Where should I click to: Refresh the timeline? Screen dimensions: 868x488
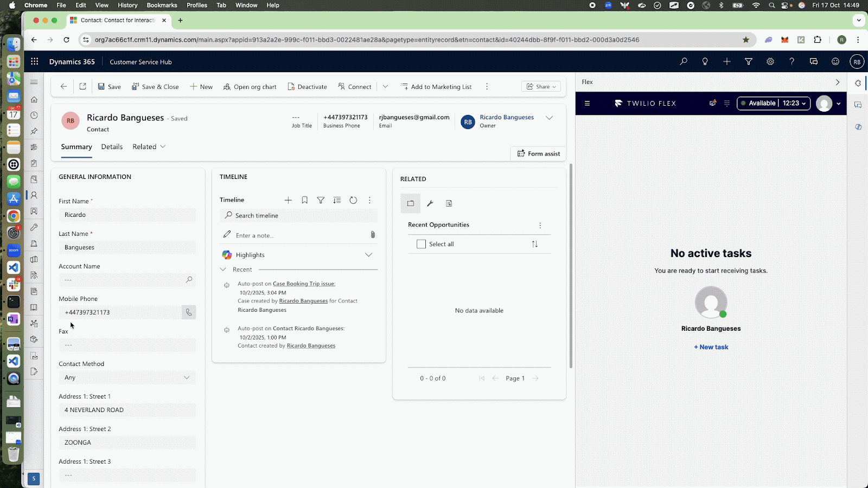[x=353, y=200]
